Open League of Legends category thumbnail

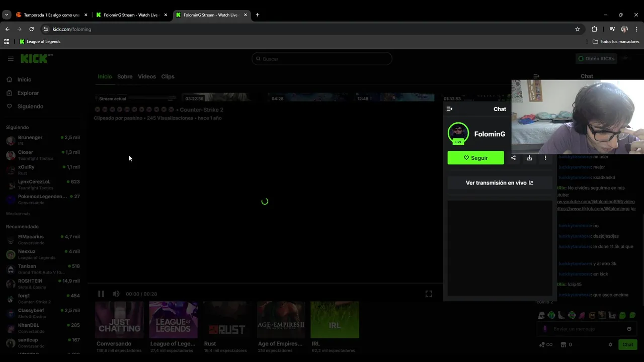(173, 320)
